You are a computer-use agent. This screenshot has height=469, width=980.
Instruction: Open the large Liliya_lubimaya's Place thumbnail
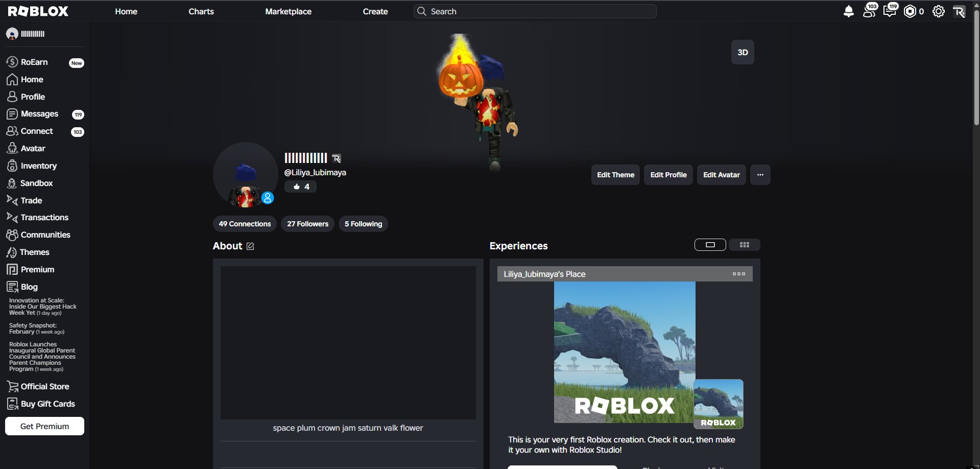pos(625,352)
